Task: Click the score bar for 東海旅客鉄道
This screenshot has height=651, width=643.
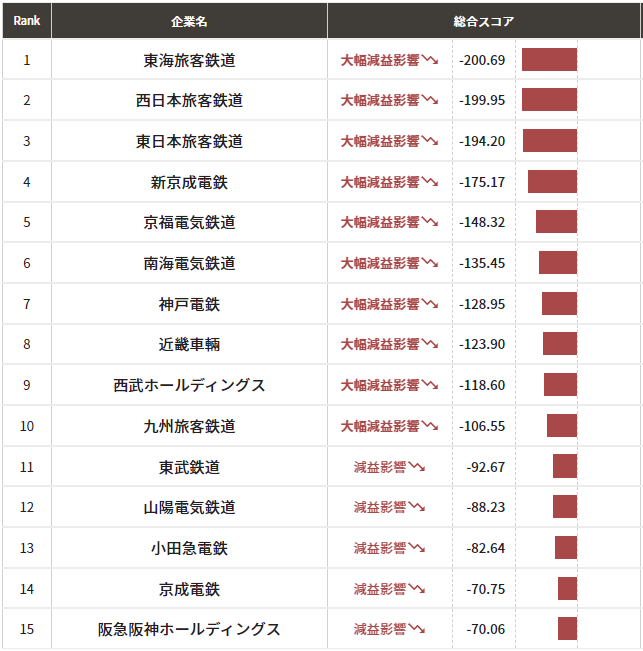Action: [549, 59]
